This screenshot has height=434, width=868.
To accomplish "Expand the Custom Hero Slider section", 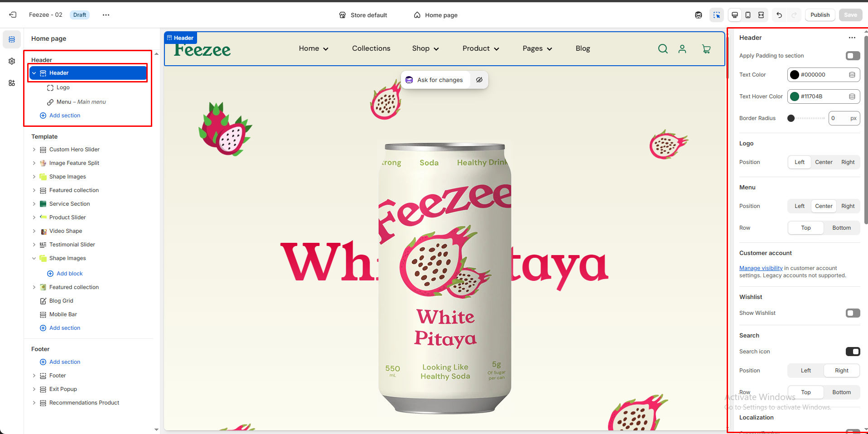I will tap(34, 149).
